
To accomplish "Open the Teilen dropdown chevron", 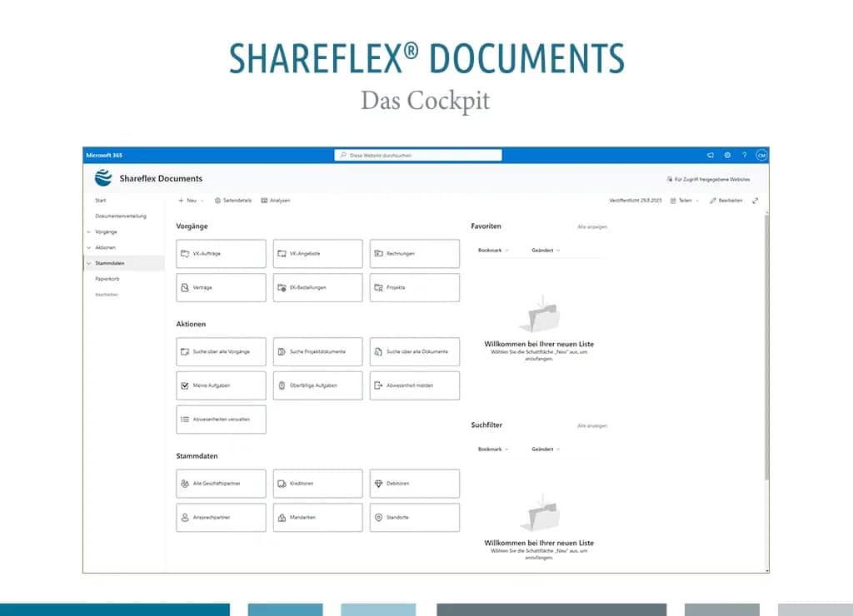I will (696, 201).
